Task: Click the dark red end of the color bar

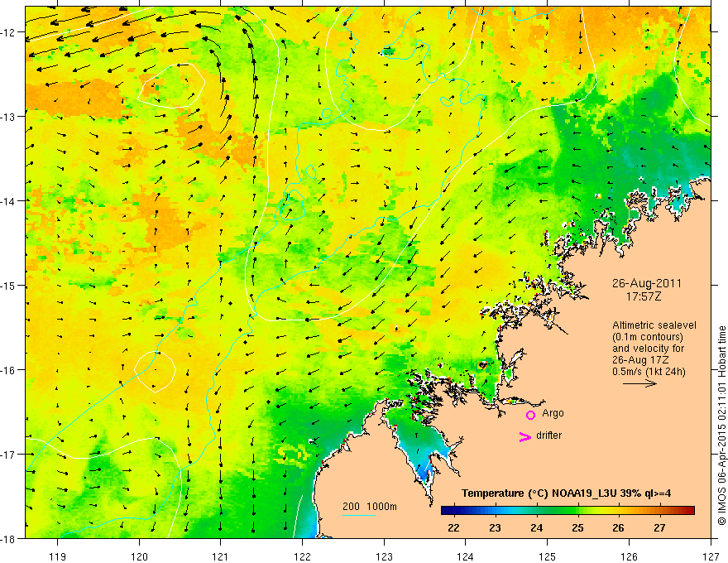Action: (x=689, y=510)
